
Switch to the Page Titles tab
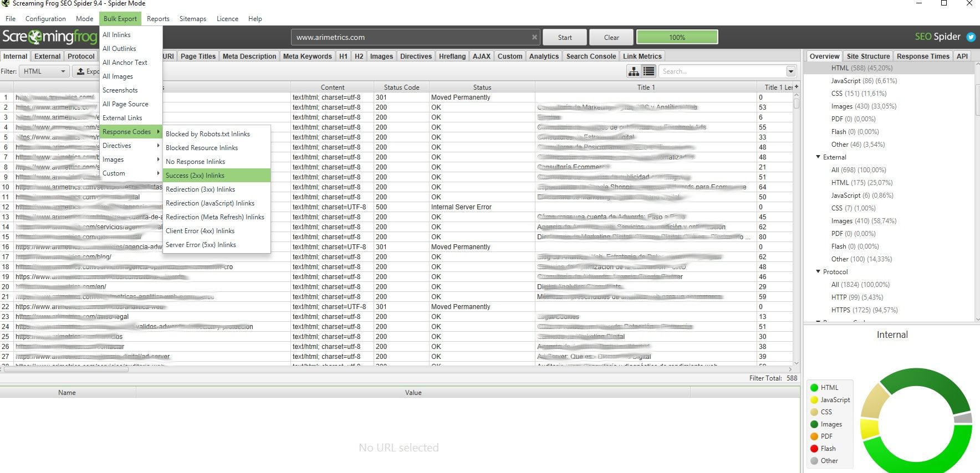[198, 56]
